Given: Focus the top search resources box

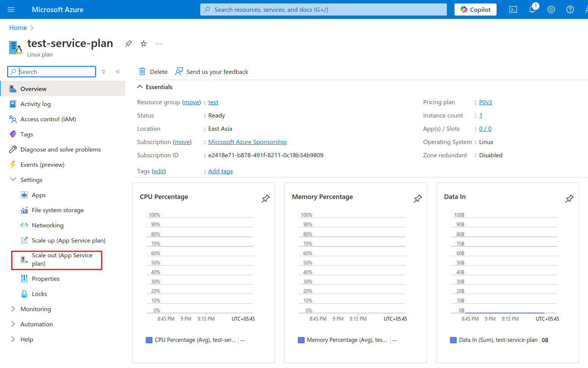Looking at the screenshot, I should tap(324, 9).
